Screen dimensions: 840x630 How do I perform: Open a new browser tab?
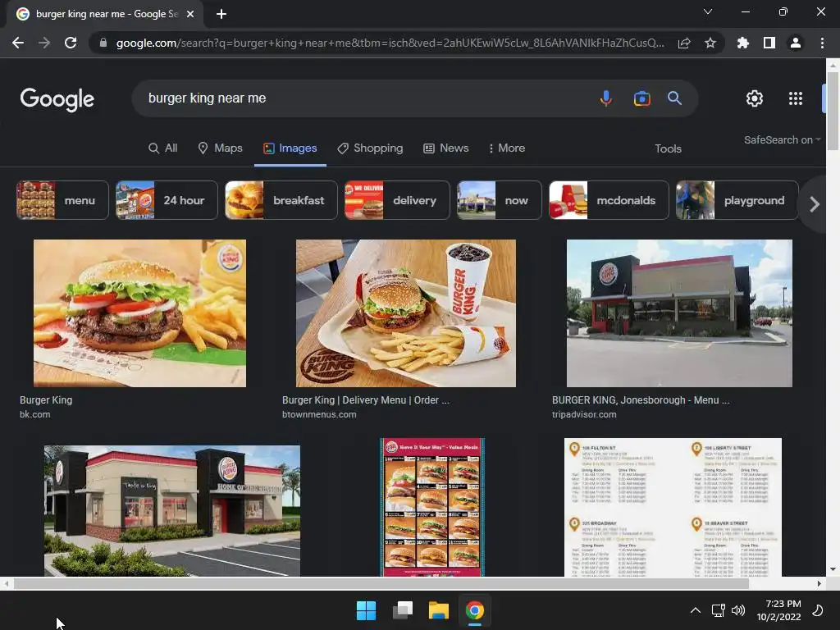pyautogui.click(x=221, y=14)
